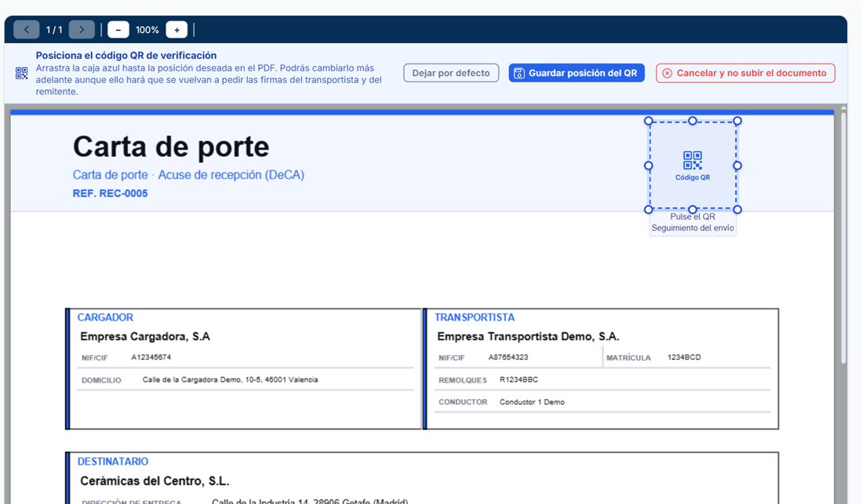Click the vertical scrollbar of the PDF viewer

843,237
